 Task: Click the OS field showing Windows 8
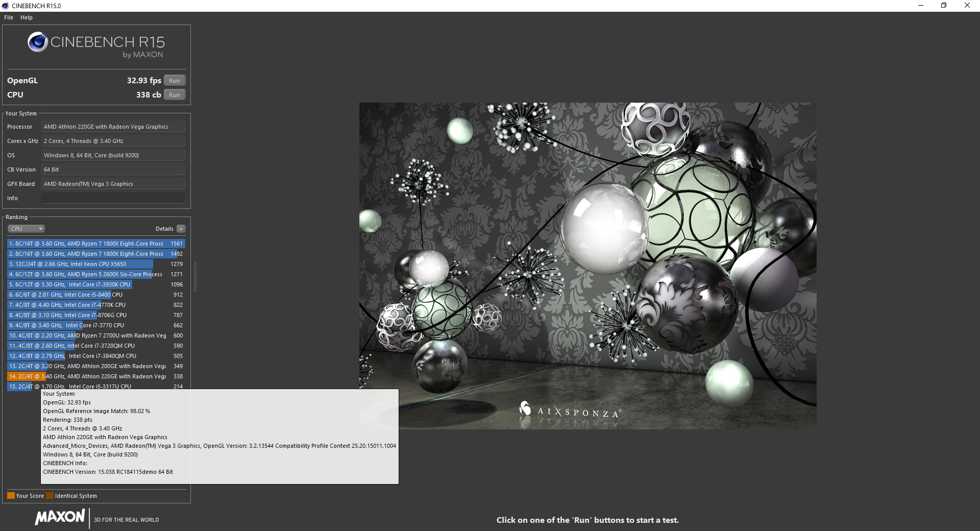[x=113, y=155]
